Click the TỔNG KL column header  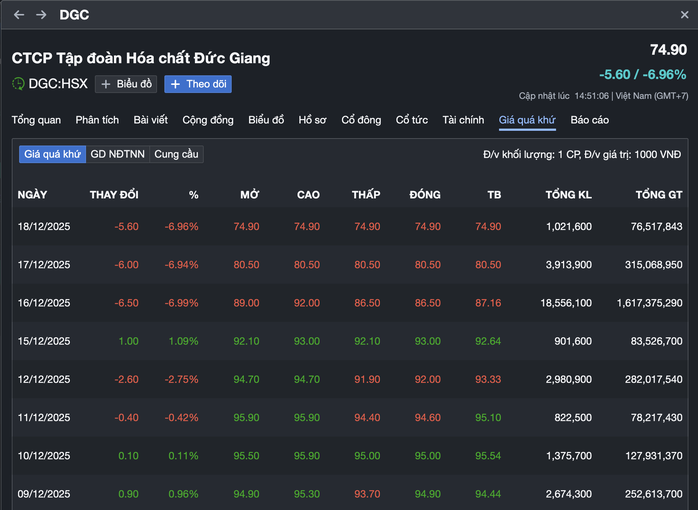coord(568,194)
